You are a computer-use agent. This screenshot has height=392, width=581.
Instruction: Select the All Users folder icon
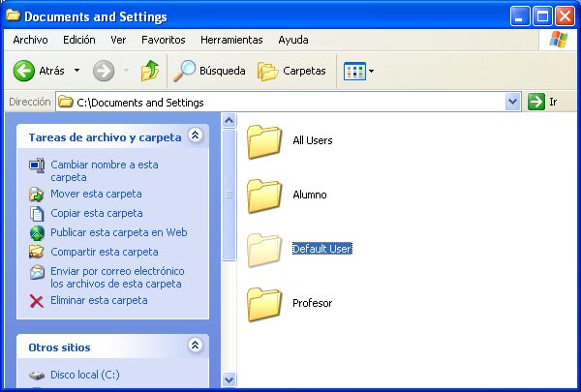[263, 140]
